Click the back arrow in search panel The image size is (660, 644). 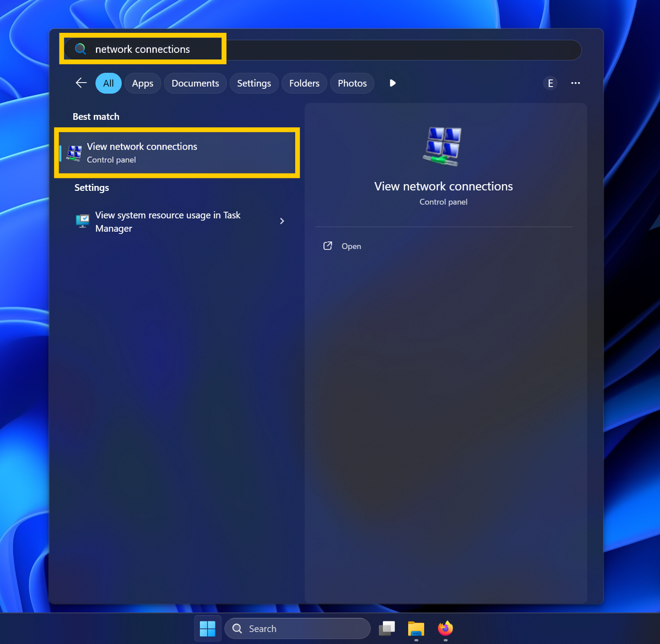pos(81,83)
